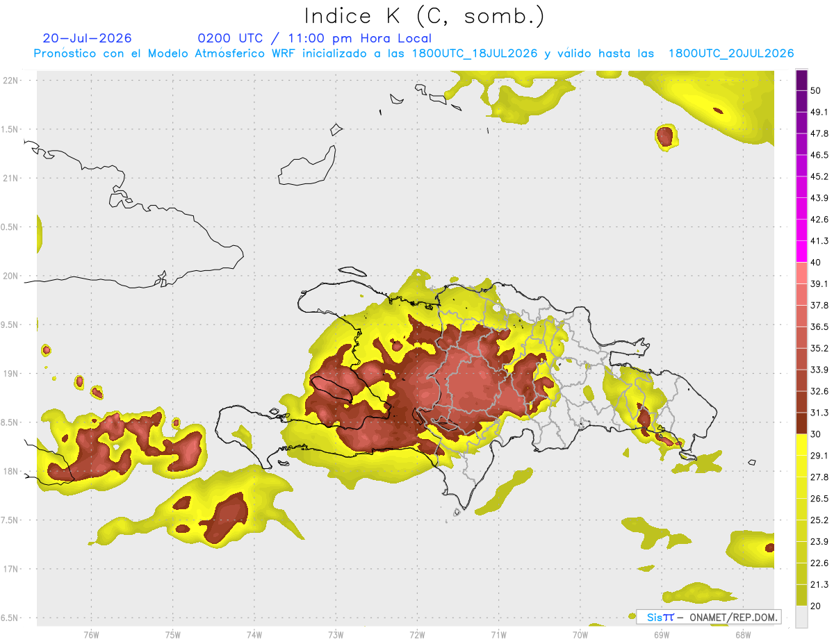This screenshot has width=834, height=644.
Task: Click the "73W" longitude axis label
Action: coord(336,635)
